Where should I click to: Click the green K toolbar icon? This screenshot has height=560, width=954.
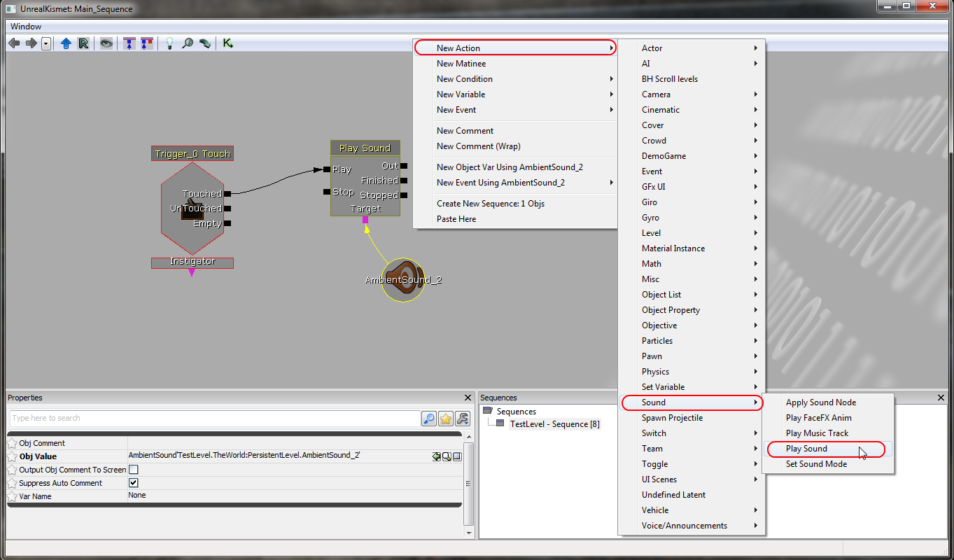click(228, 43)
